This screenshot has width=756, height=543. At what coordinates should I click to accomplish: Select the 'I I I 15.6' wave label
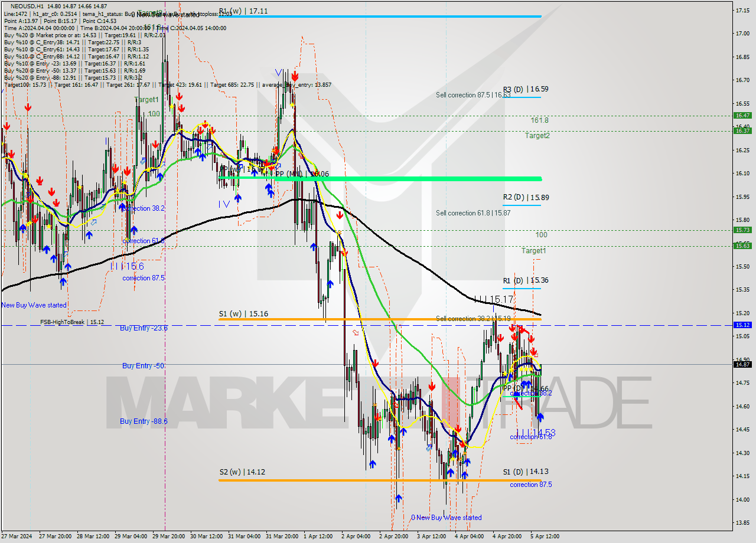tap(126, 266)
